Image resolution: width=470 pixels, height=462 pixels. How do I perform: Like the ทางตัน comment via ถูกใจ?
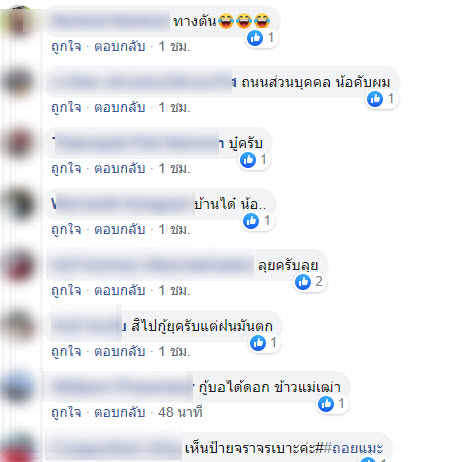pyautogui.click(x=66, y=46)
